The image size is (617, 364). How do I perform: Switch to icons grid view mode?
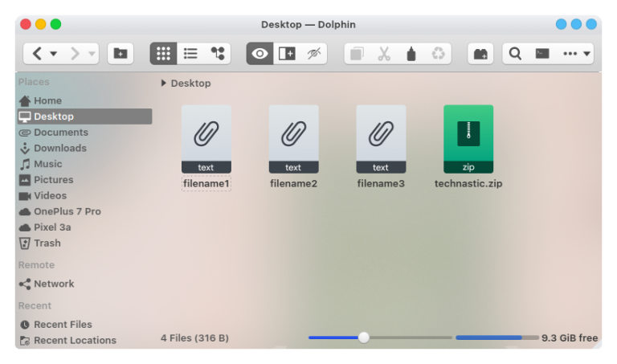click(x=163, y=54)
